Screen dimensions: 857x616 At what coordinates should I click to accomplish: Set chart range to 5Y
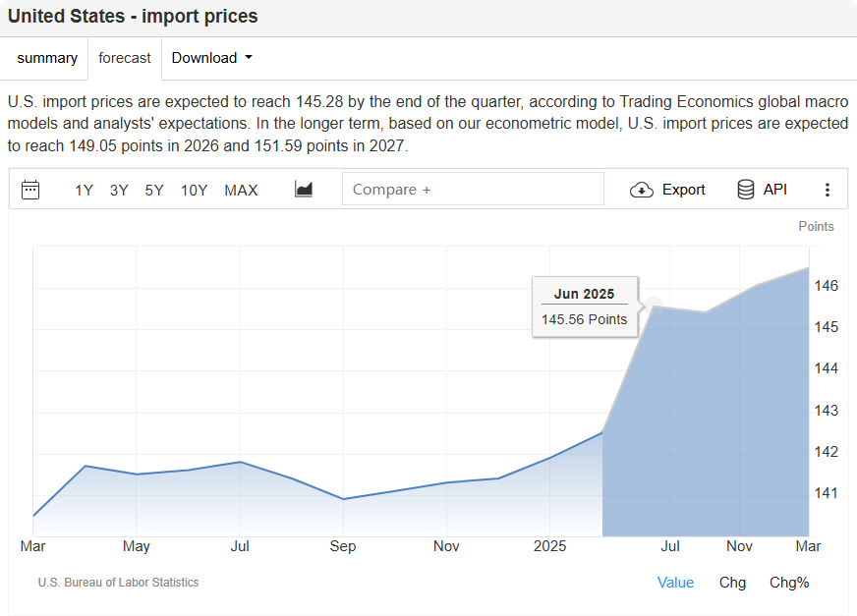tap(154, 191)
